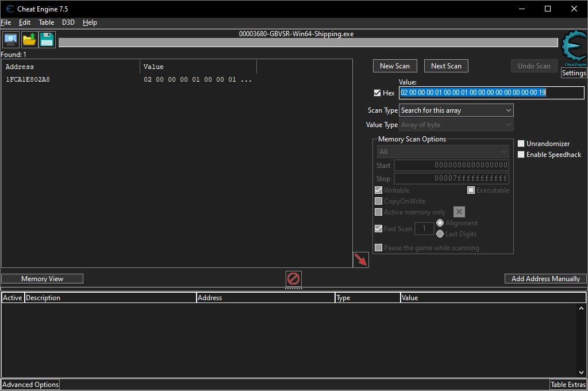Open the Help menu

pyautogui.click(x=90, y=22)
